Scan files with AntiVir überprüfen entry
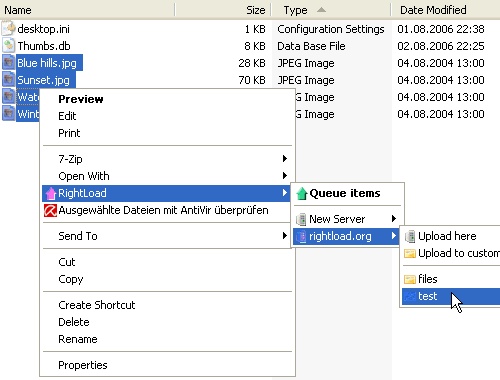This screenshot has width=500, height=380. coord(167,210)
